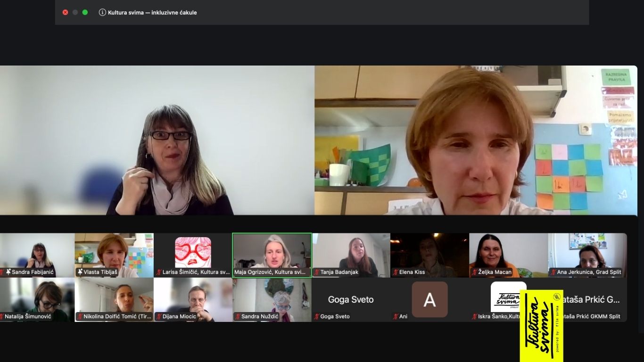Click muted mic icon on Željka Macan
The width and height of the screenshot is (644, 362).
point(474,272)
